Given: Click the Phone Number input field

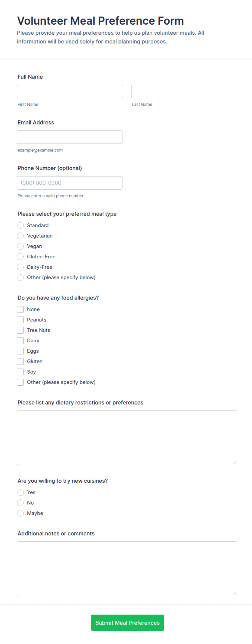Looking at the screenshot, I should pos(70,183).
